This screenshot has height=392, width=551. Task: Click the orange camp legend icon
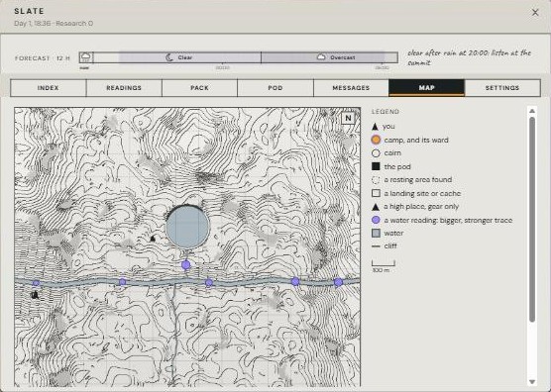(x=376, y=140)
